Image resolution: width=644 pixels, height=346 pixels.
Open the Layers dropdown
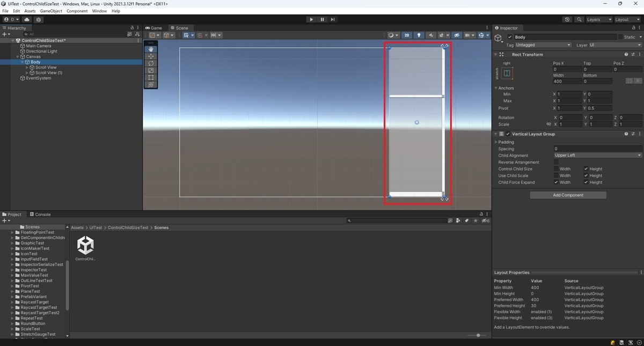point(598,19)
